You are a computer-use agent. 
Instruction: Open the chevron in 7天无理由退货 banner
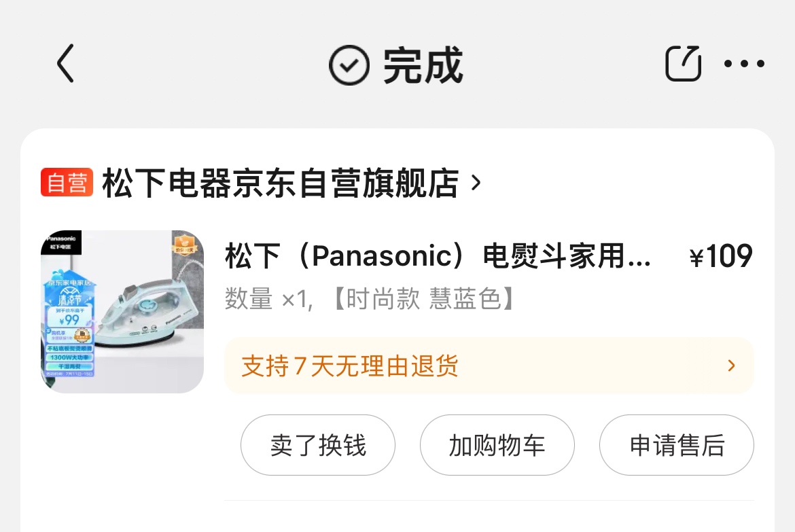pos(731,366)
